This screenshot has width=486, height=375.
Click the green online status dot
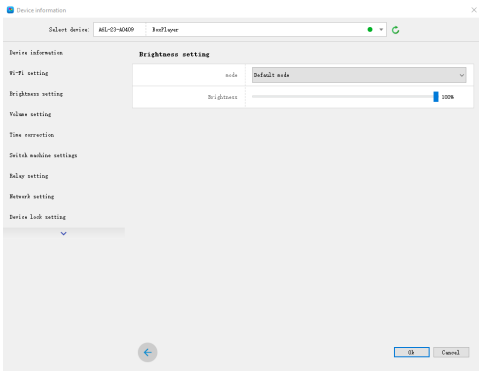click(x=370, y=30)
